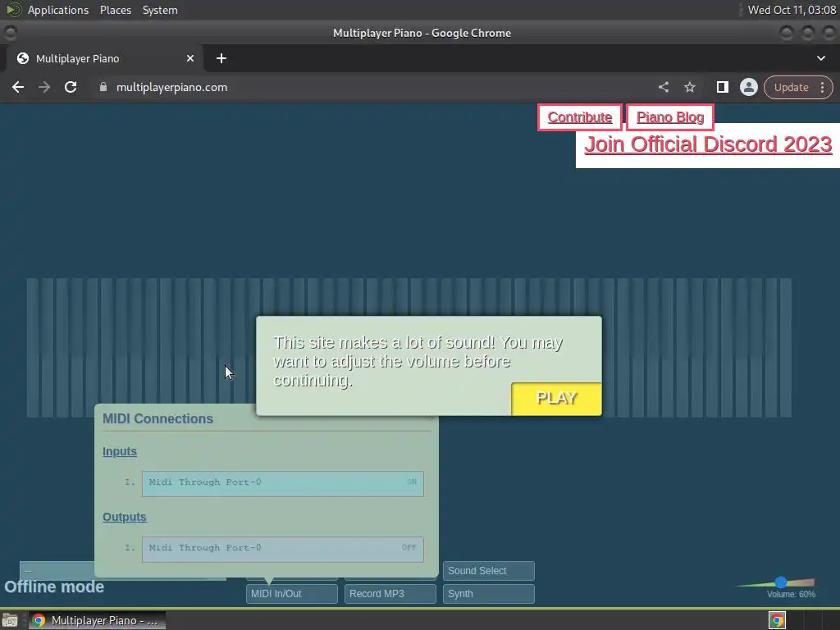Click the Outputs heading
Image resolution: width=840 pixels, height=630 pixels.
pyautogui.click(x=125, y=517)
